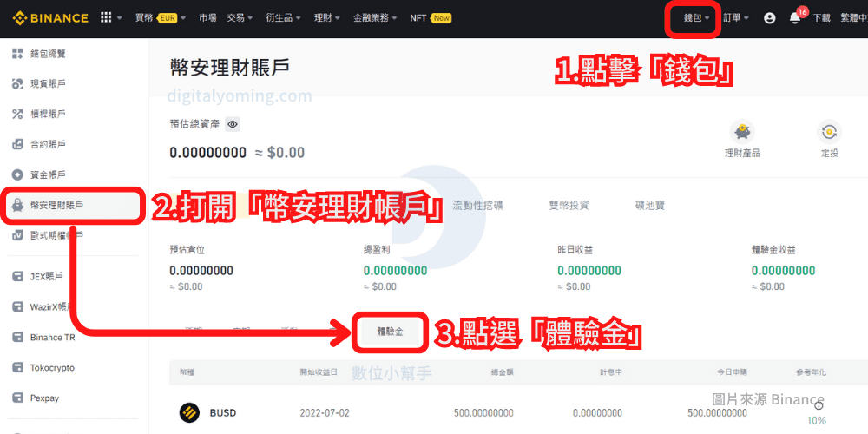
Task: Click the 合約賬戶 sidebar icon
Action: [x=17, y=144]
